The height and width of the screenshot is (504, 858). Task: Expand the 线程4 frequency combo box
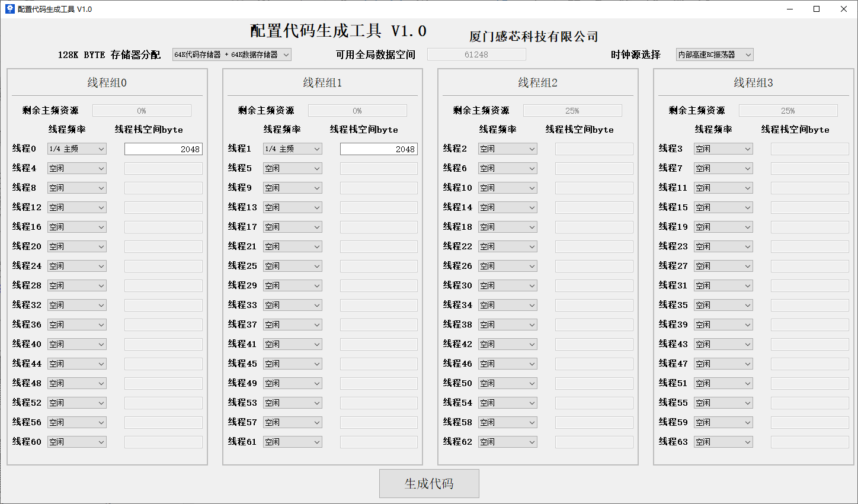(77, 168)
